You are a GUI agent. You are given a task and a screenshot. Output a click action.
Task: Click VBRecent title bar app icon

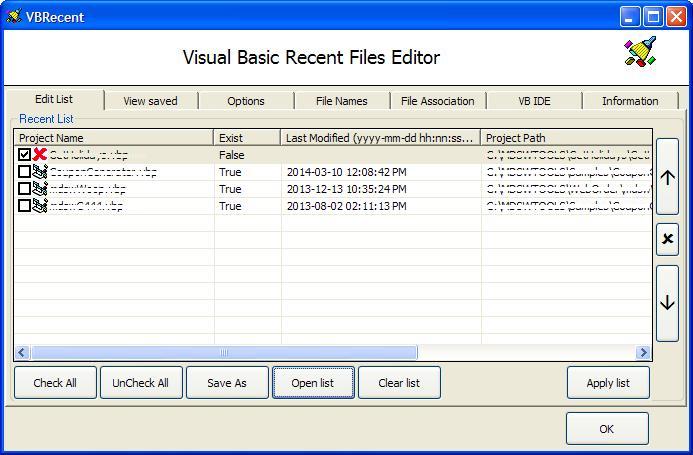pos(14,16)
